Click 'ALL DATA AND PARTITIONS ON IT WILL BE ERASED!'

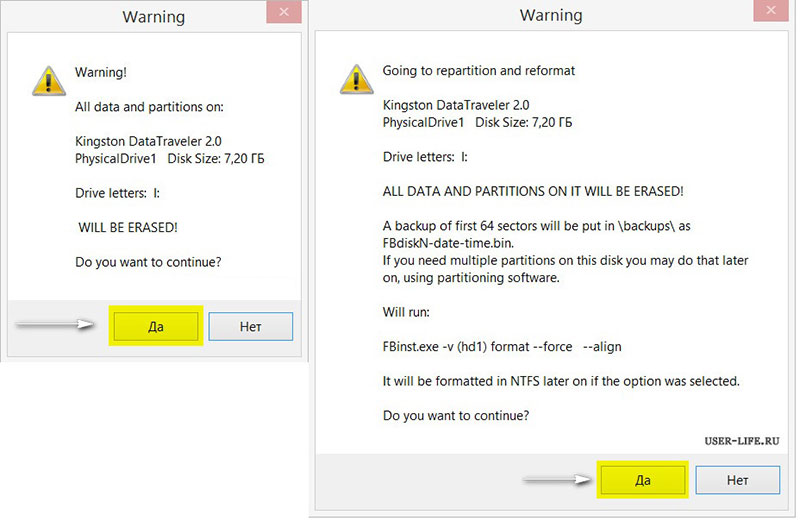pyautogui.click(x=533, y=191)
